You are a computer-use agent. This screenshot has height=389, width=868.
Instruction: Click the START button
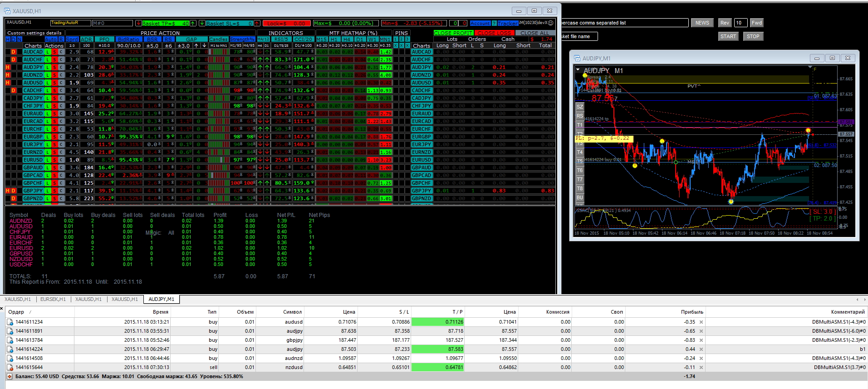tap(728, 37)
